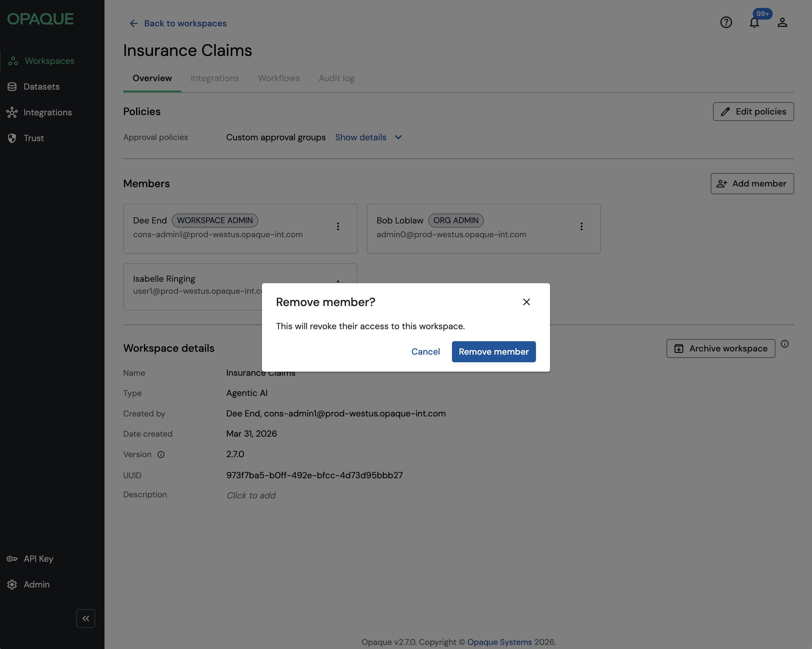This screenshot has height=649, width=812.
Task: Click the Version info icon
Action: pyautogui.click(x=161, y=455)
